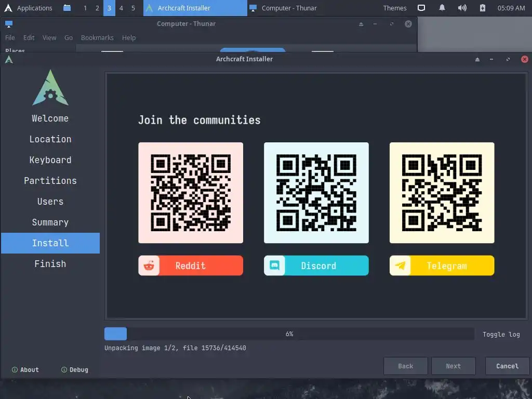
Task: Open the File menu in Thunar
Action: tap(10, 37)
